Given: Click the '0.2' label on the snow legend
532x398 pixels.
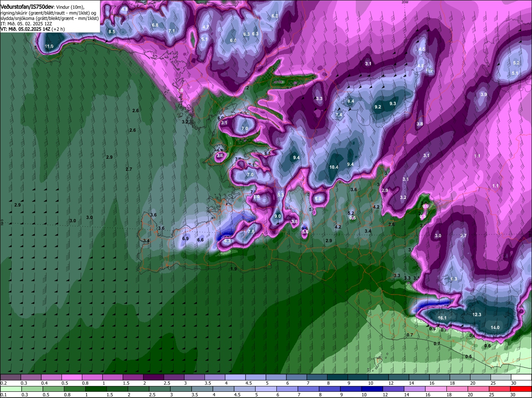Looking at the screenshot, I should pyautogui.click(x=3, y=383).
